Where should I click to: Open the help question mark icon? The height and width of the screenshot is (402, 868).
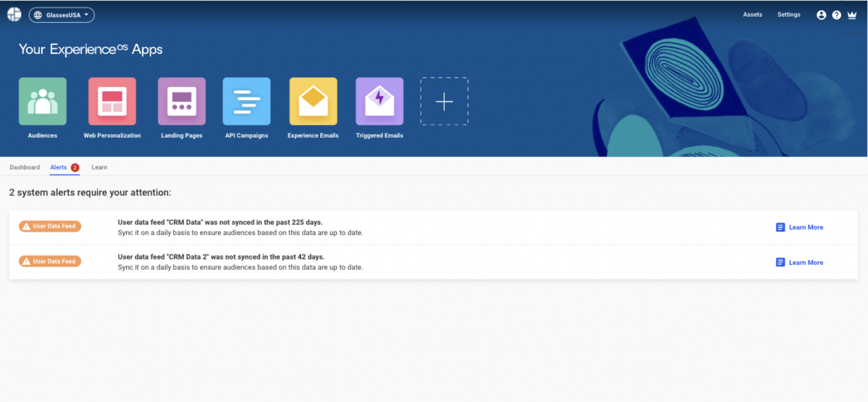click(x=837, y=14)
